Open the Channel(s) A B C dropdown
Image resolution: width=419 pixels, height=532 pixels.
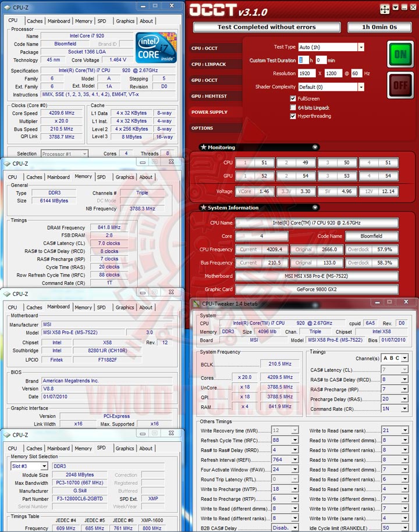pyautogui.click(x=404, y=358)
